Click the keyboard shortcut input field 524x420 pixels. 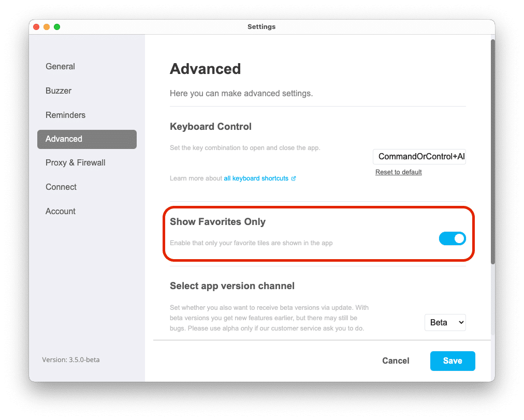pyautogui.click(x=419, y=157)
